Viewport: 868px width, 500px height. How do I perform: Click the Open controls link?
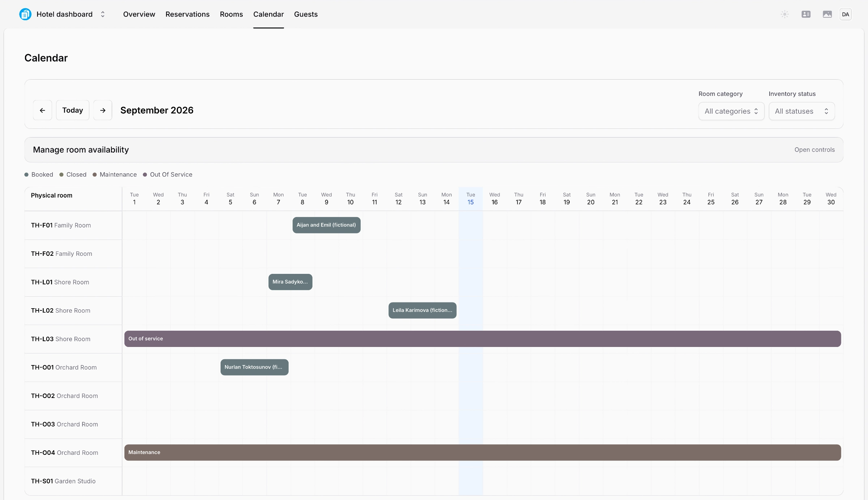tap(814, 150)
